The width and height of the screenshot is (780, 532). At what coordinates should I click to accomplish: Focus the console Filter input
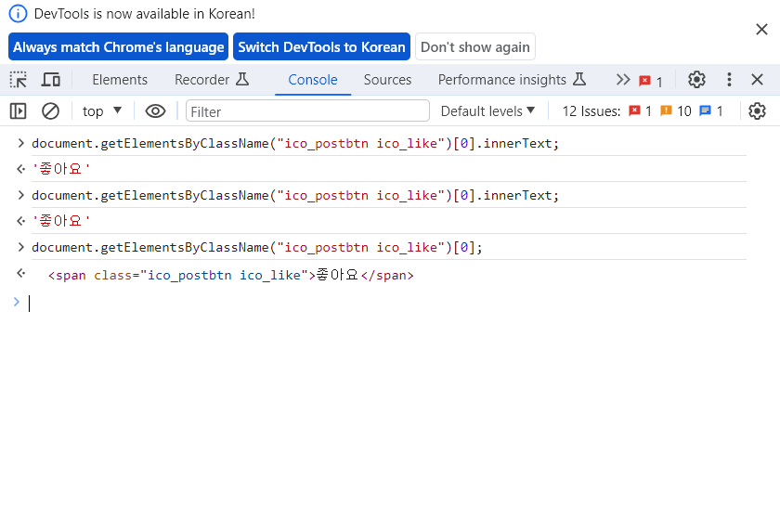pyautogui.click(x=307, y=110)
